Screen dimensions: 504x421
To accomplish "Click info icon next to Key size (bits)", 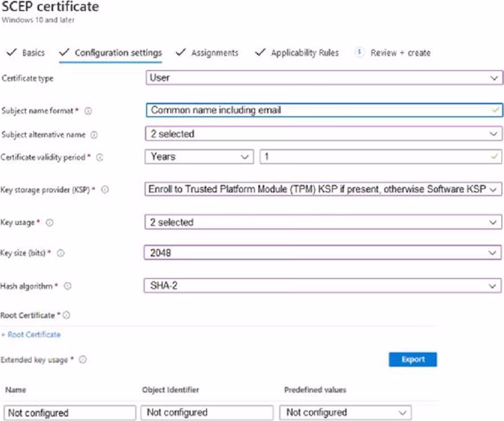I will (x=60, y=253).
